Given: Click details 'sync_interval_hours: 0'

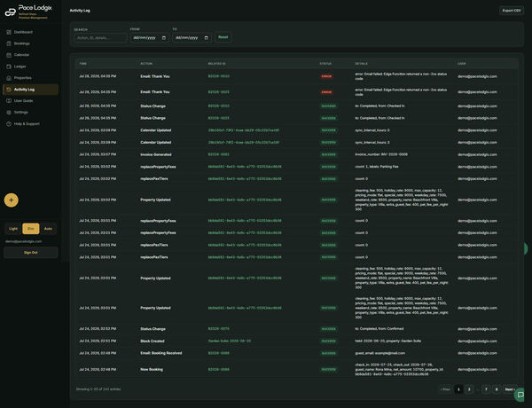Looking at the screenshot, I should [372, 130].
